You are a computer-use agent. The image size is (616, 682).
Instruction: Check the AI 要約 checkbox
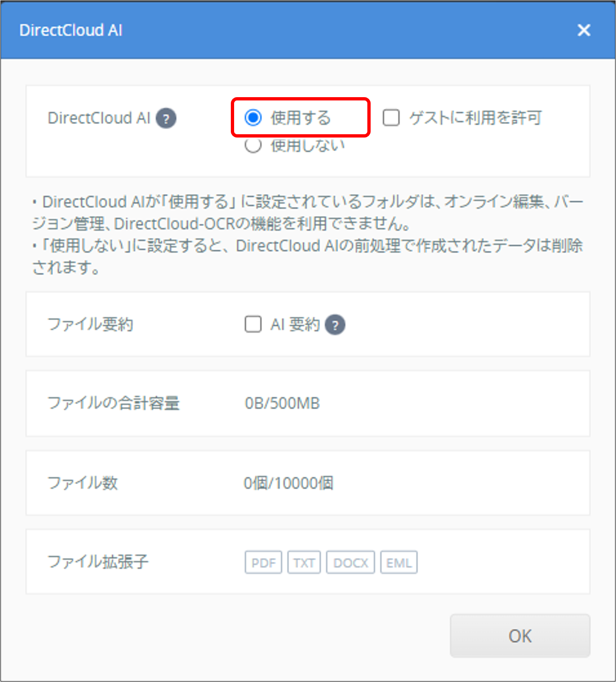tap(253, 324)
